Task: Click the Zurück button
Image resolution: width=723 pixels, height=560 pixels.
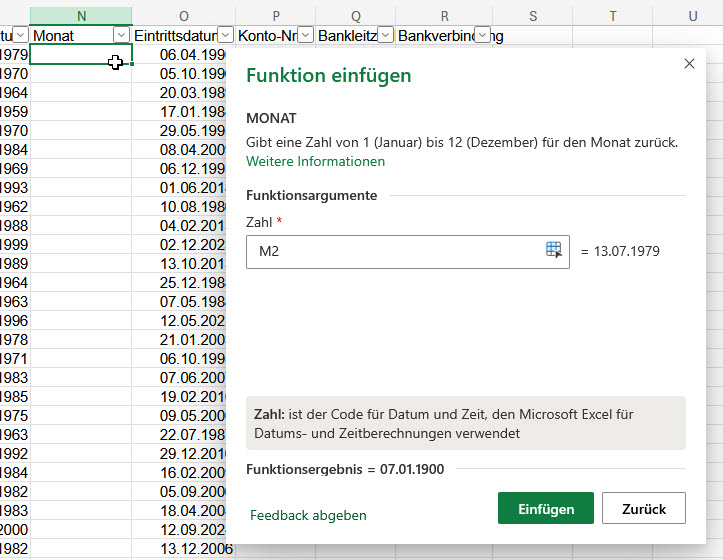Action: click(643, 508)
